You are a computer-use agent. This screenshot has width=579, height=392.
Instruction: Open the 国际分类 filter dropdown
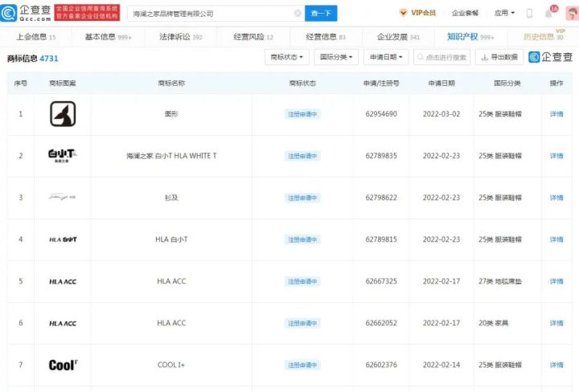(x=336, y=57)
